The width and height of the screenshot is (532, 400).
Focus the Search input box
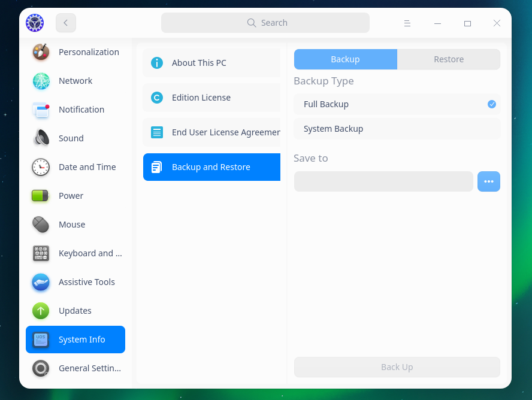pos(265,23)
